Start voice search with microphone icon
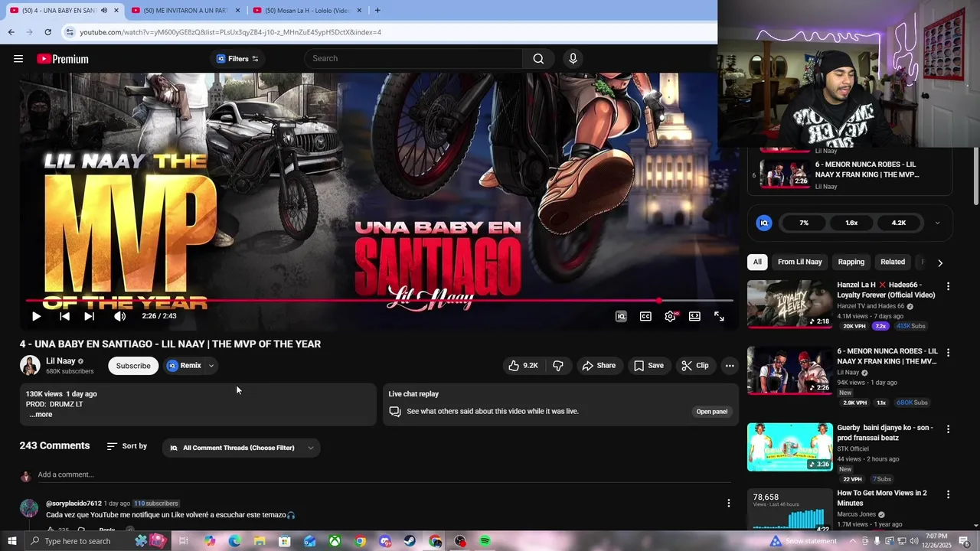980x551 pixels. coord(573,59)
